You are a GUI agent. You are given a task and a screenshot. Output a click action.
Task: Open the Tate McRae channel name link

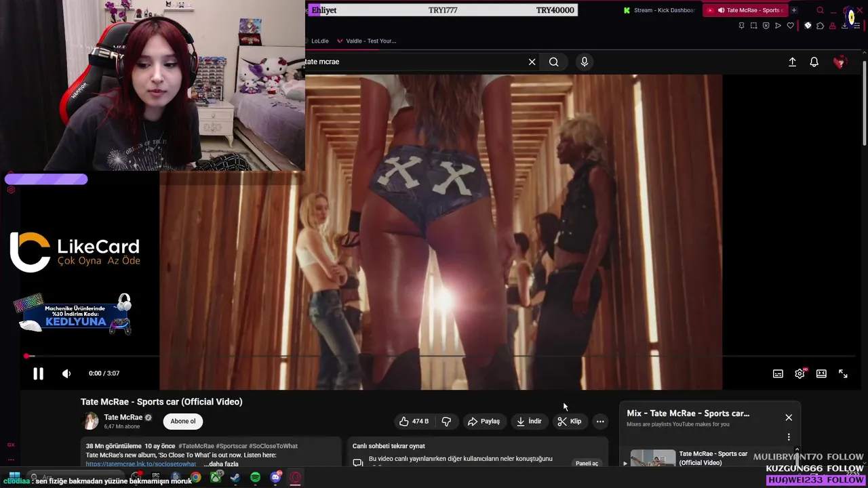(x=123, y=418)
